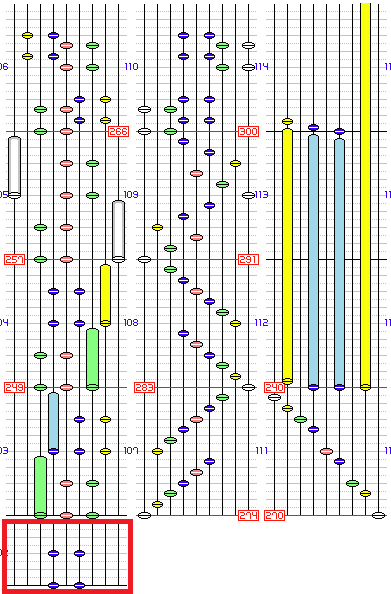Screen dimensions: 391x594
Task: Click the red note count label 274
Action: (249, 515)
